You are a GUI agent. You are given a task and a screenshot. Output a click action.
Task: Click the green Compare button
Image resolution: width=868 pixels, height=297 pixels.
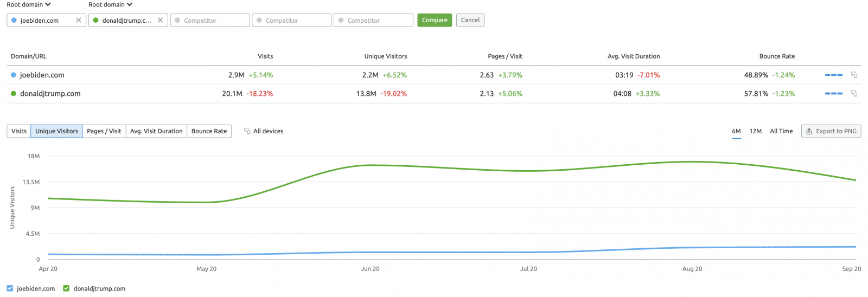[x=435, y=20]
